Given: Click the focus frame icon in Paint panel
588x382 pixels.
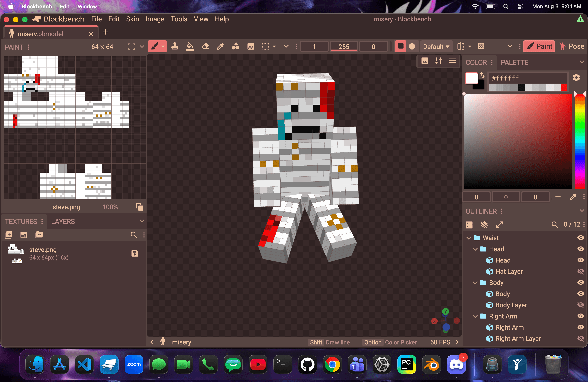Looking at the screenshot, I should coord(131,47).
